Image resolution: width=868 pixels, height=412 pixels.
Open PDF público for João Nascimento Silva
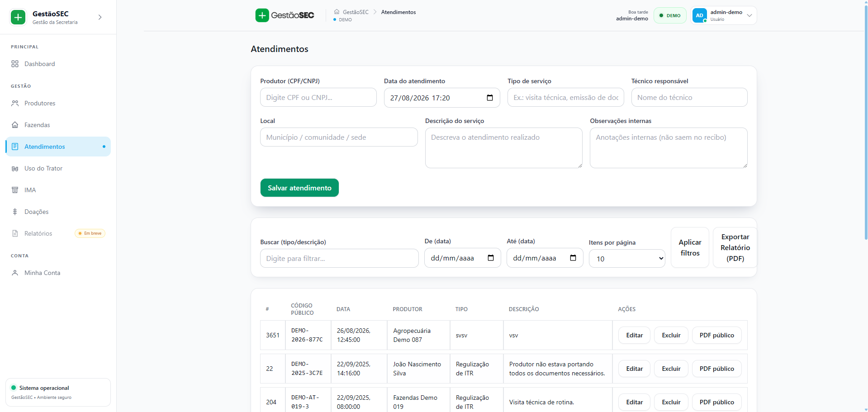pyautogui.click(x=717, y=369)
